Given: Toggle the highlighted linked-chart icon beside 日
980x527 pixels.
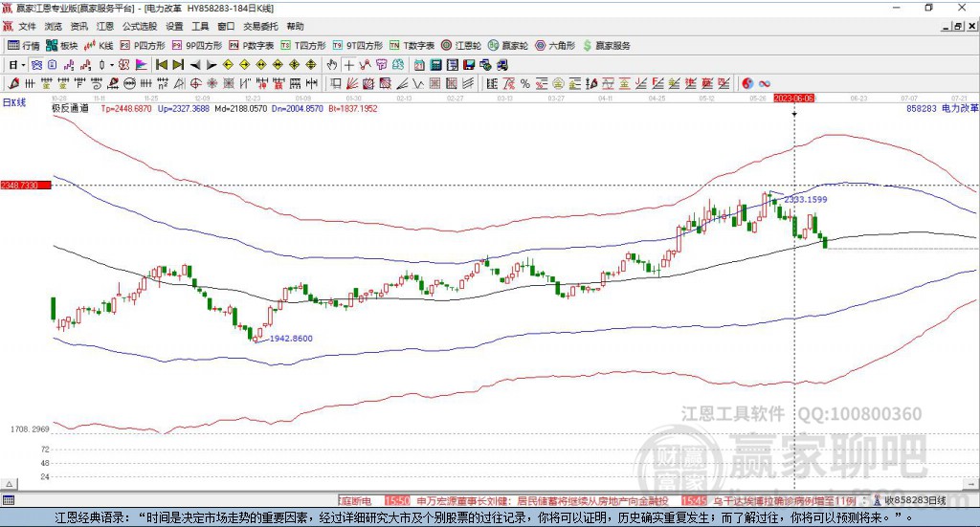Looking at the screenshot, I should pyautogui.click(x=36, y=65).
